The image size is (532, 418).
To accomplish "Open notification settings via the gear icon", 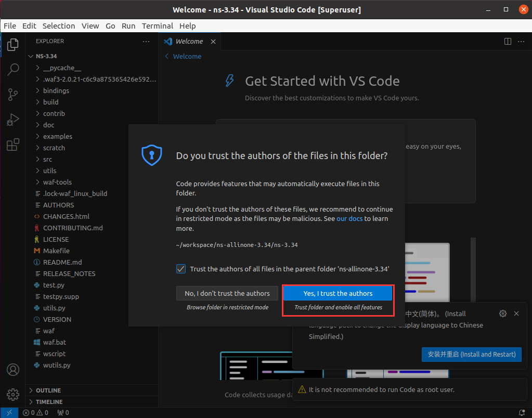I will (x=502, y=313).
